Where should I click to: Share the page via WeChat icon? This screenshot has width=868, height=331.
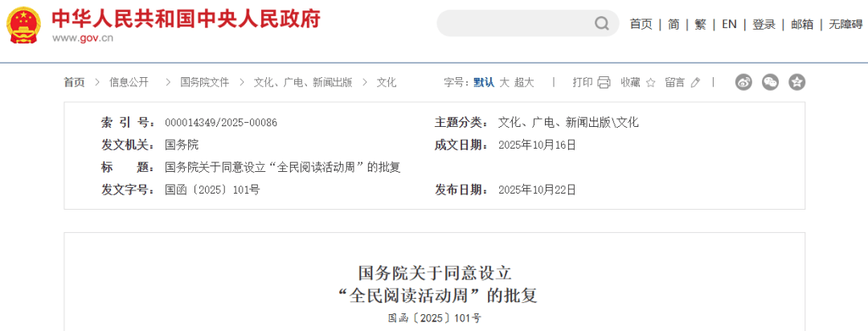click(x=770, y=82)
